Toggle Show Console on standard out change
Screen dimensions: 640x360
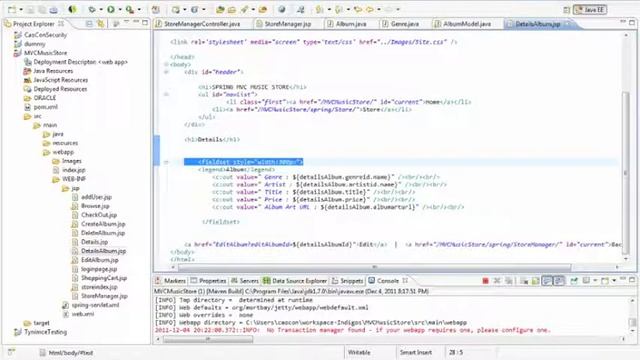[547, 281]
